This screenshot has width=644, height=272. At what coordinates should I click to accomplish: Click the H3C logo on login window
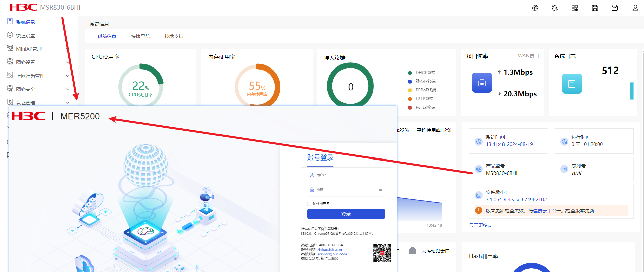[x=28, y=116]
